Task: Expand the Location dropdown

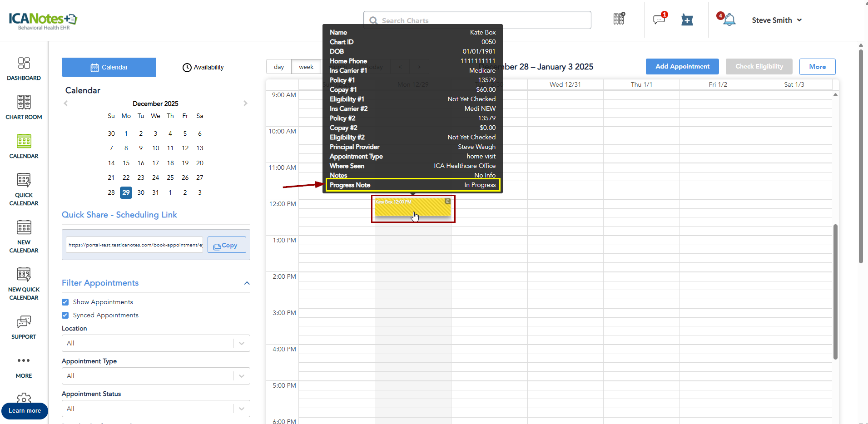Action: tap(155, 343)
